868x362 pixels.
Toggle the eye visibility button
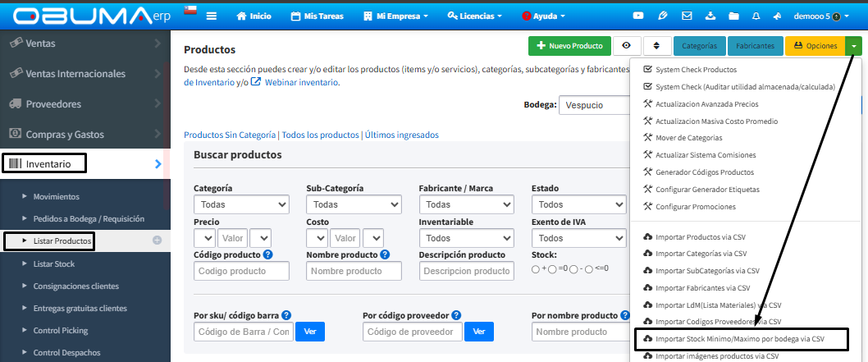pos(627,46)
